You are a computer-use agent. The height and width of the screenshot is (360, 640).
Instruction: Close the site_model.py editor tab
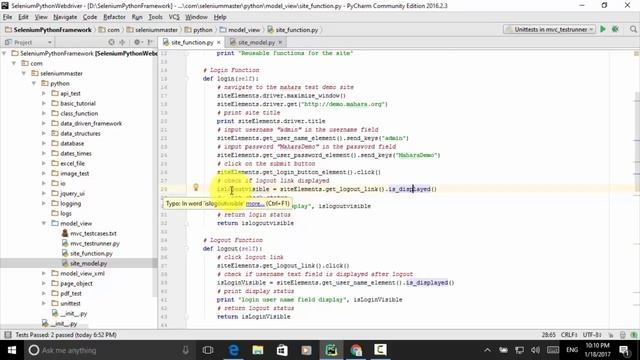tap(280, 42)
